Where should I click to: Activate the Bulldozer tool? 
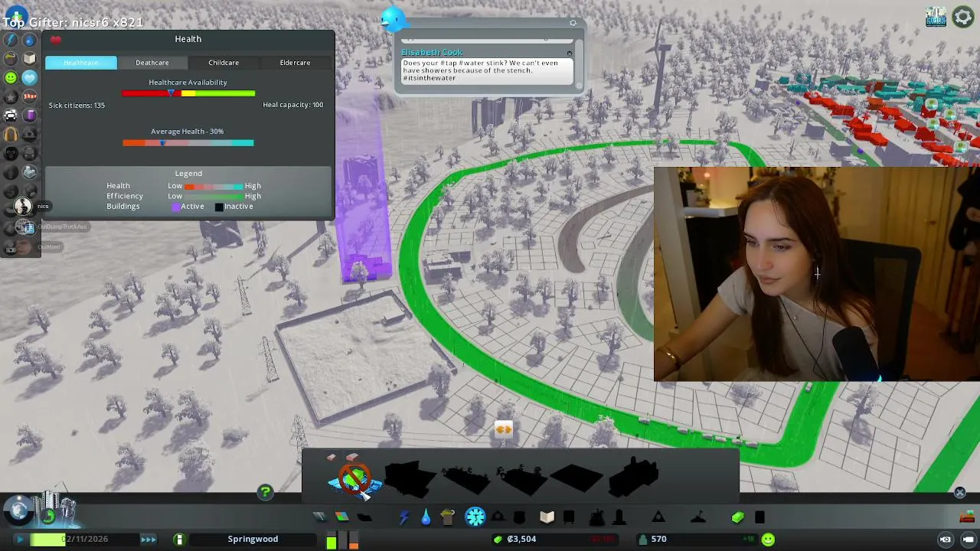pos(967,517)
